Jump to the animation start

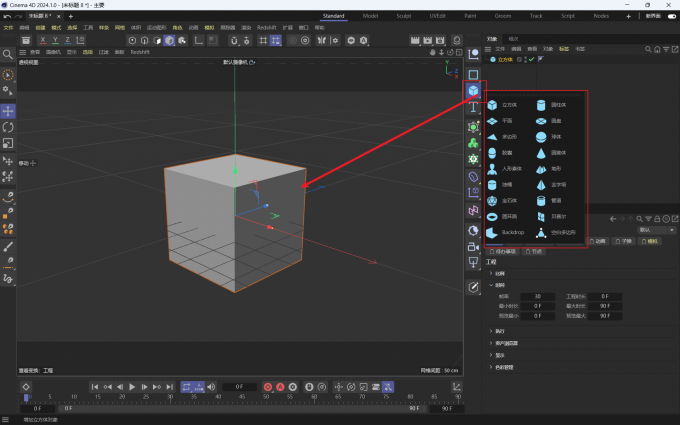coord(95,387)
